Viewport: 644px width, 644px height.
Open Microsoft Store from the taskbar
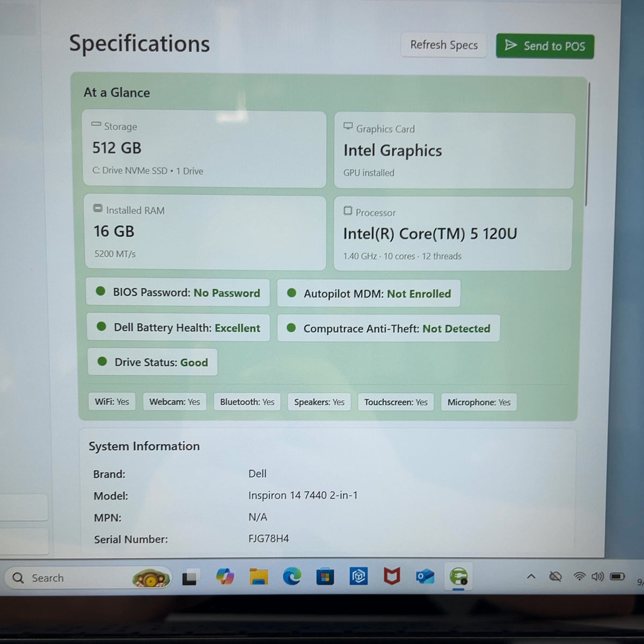(x=325, y=577)
